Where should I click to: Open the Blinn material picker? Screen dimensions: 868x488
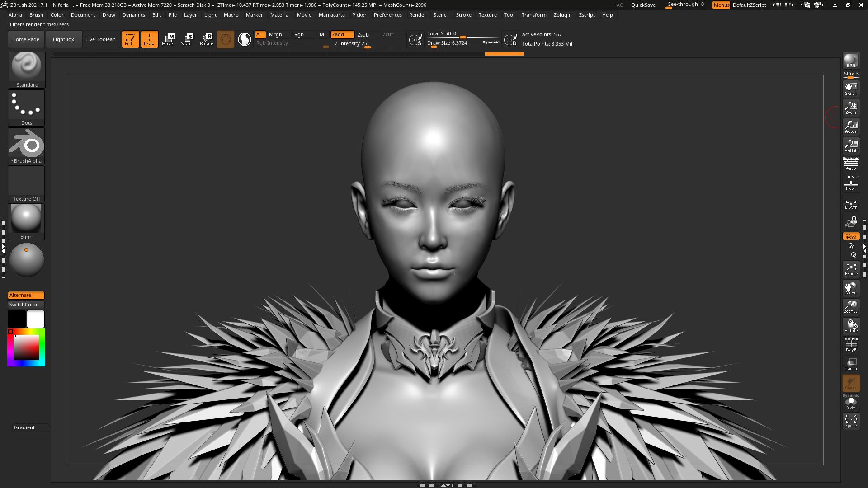tap(27, 221)
